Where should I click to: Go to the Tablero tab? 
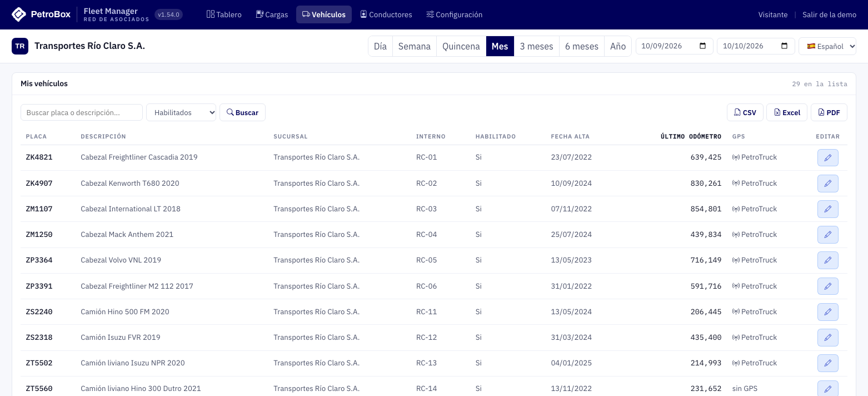[224, 14]
